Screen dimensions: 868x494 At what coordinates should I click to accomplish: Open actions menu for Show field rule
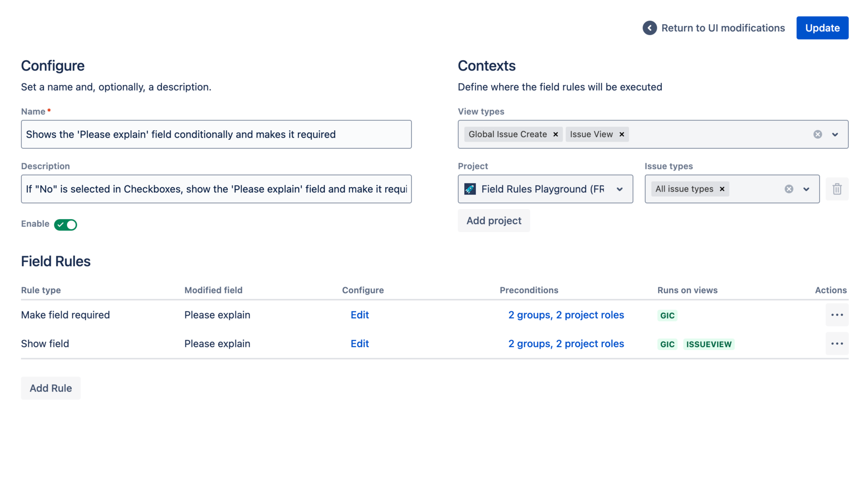837,344
